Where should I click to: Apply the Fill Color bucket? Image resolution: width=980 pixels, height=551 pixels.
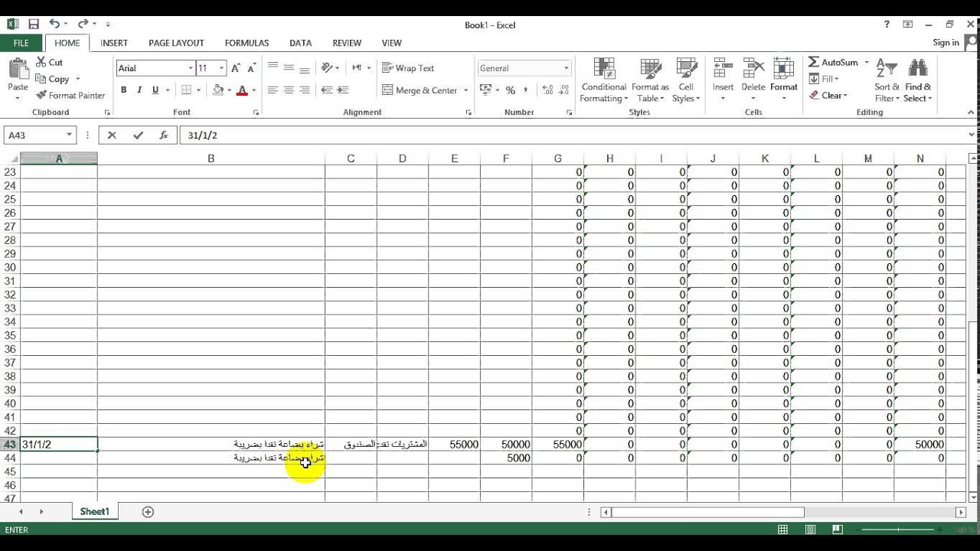point(218,90)
